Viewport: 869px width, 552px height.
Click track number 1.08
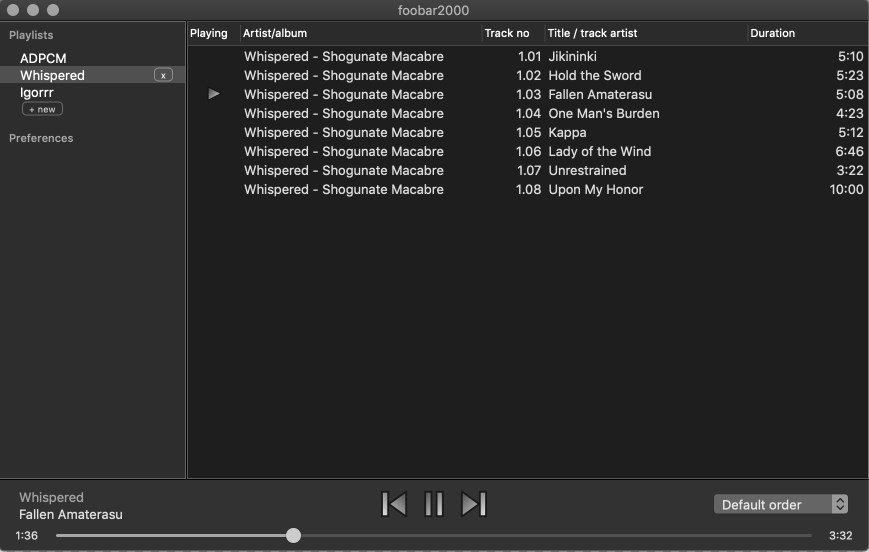528,190
